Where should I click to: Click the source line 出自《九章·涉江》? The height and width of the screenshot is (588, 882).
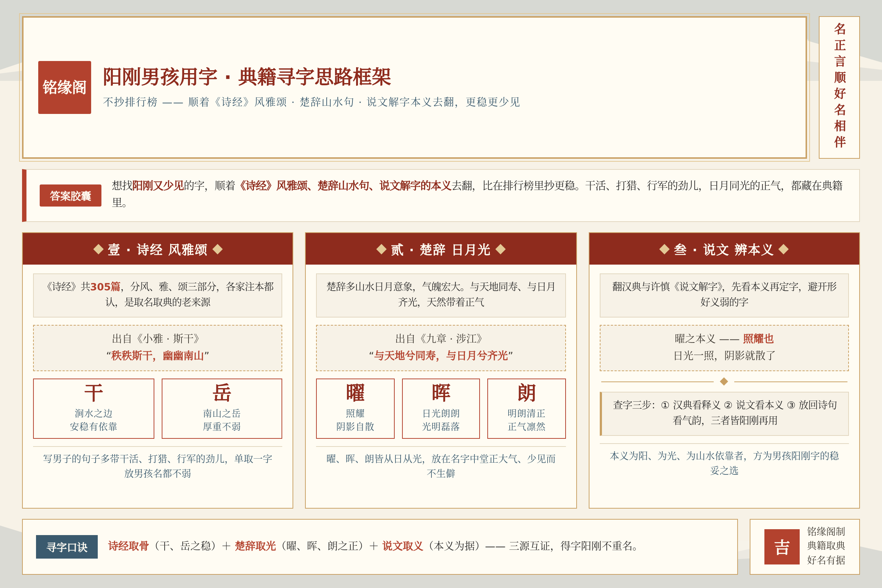click(x=441, y=338)
